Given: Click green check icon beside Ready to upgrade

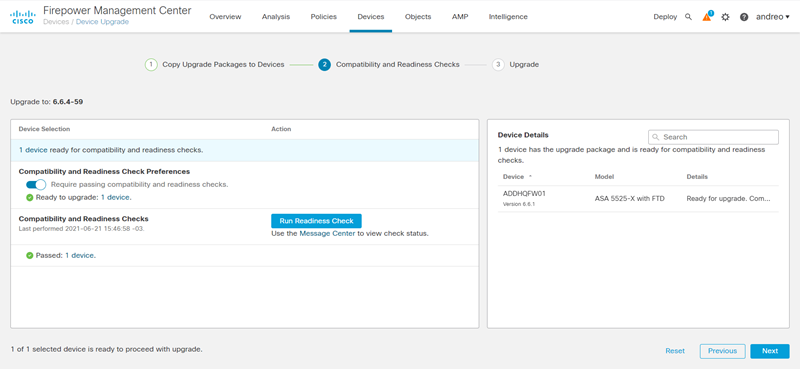Looking at the screenshot, I should coord(30,197).
